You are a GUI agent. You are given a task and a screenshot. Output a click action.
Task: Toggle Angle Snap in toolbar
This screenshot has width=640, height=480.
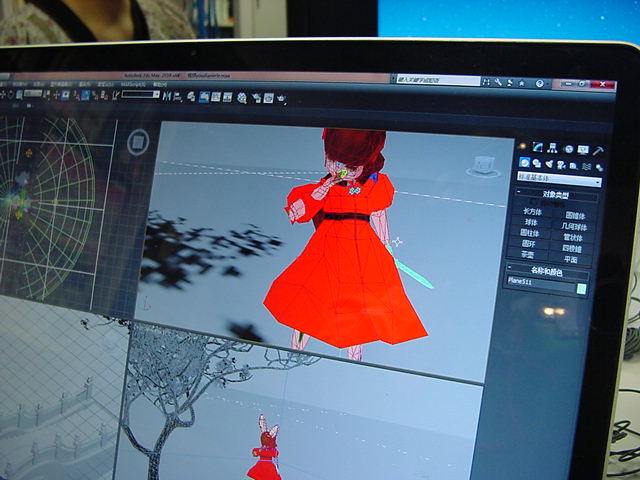click(85, 95)
